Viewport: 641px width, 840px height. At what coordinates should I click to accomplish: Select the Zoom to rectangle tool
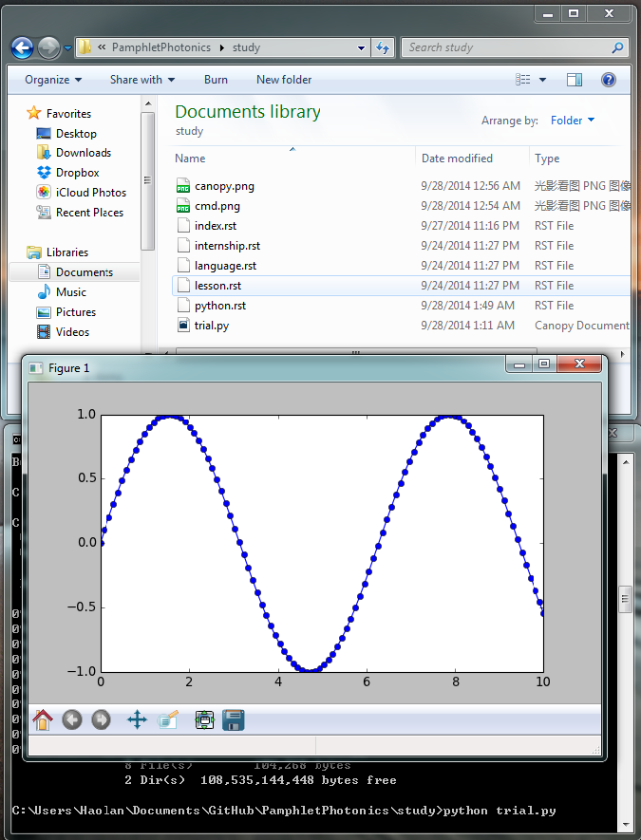pos(168,719)
